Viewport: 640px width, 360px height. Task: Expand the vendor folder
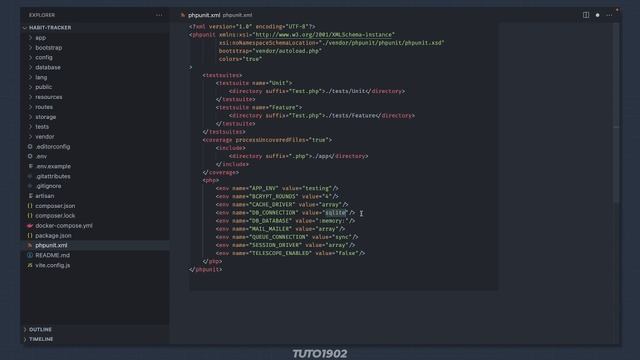pos(30,137)
